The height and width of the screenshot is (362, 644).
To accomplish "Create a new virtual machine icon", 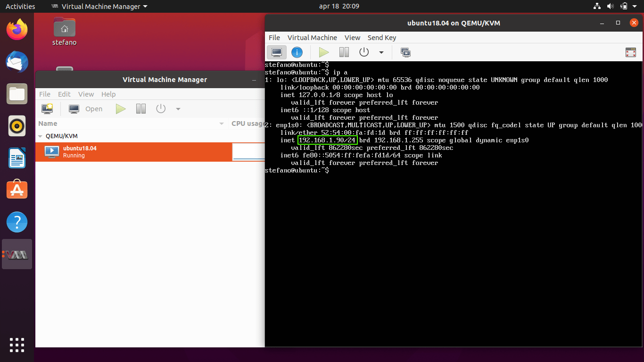I will tap(47, 109).
